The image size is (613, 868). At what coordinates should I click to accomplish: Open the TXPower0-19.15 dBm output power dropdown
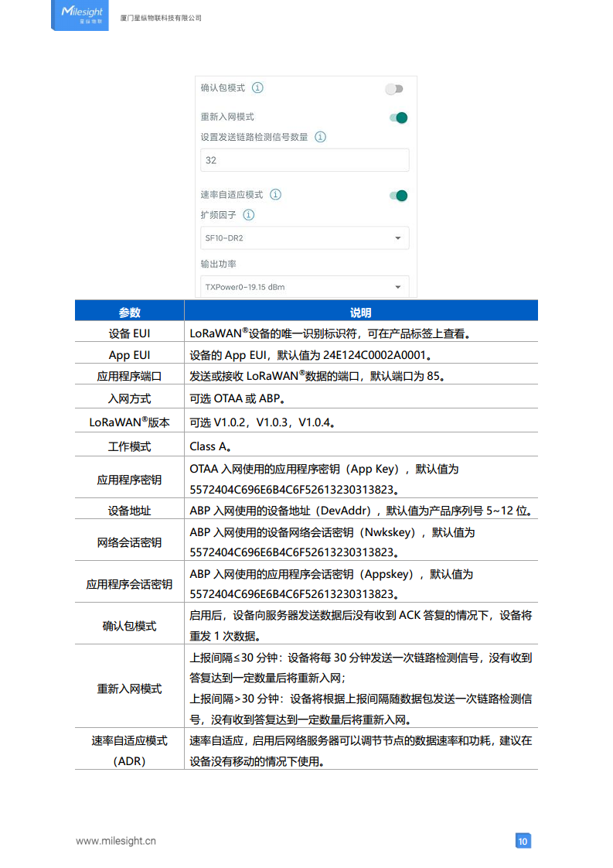(305, 287)
